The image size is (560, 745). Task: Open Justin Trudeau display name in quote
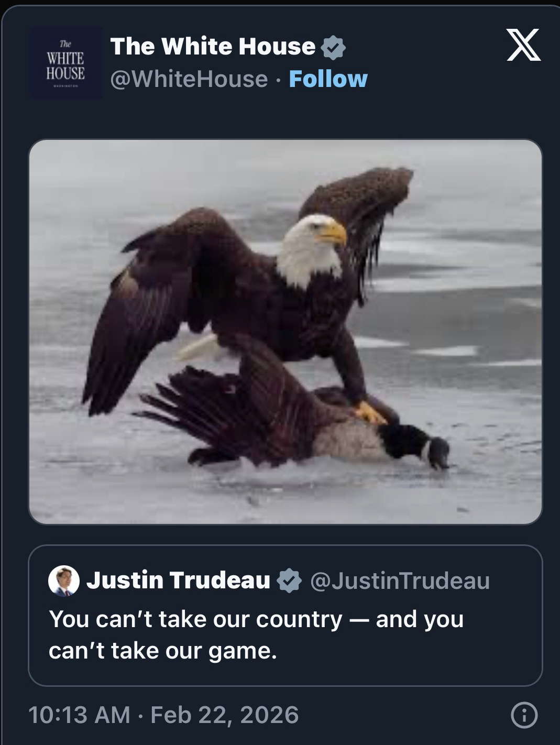pos(178,580)
